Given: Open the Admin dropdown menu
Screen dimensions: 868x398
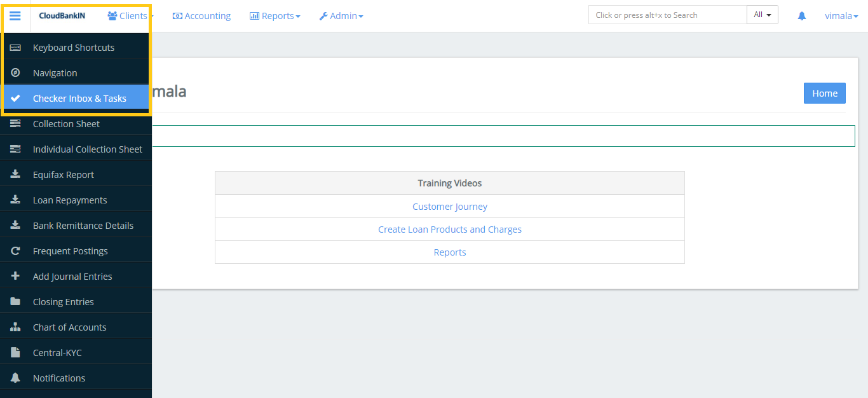Looking at the screenshot, I should [341, 15].
